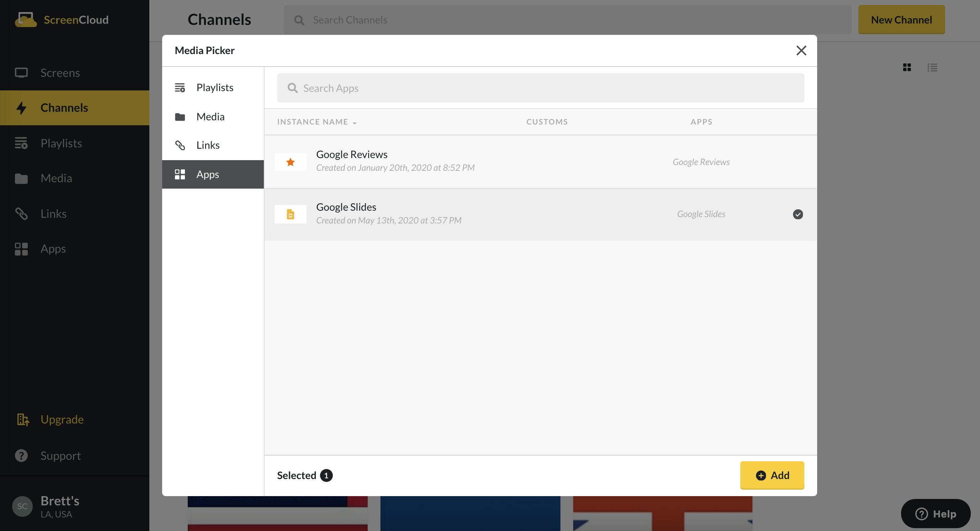Open the Help chat widget
This screenshot has width=980, height=531.
point(936,514)
